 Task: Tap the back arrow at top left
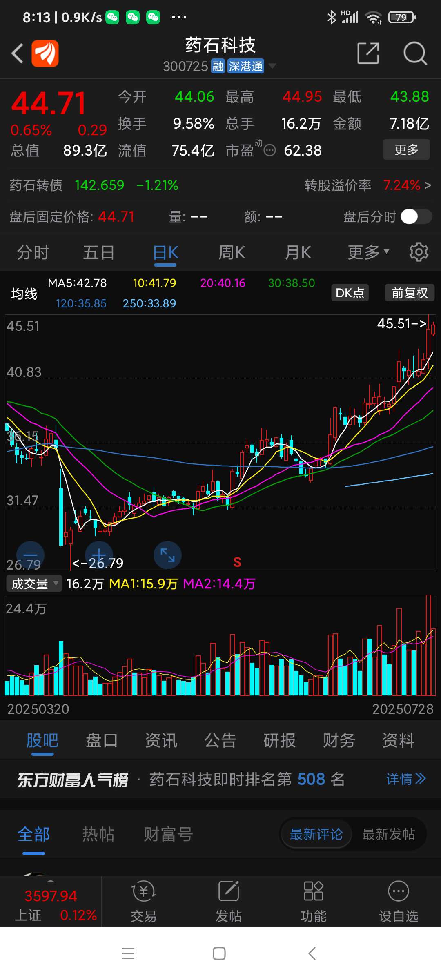click(x=17, y=53)
